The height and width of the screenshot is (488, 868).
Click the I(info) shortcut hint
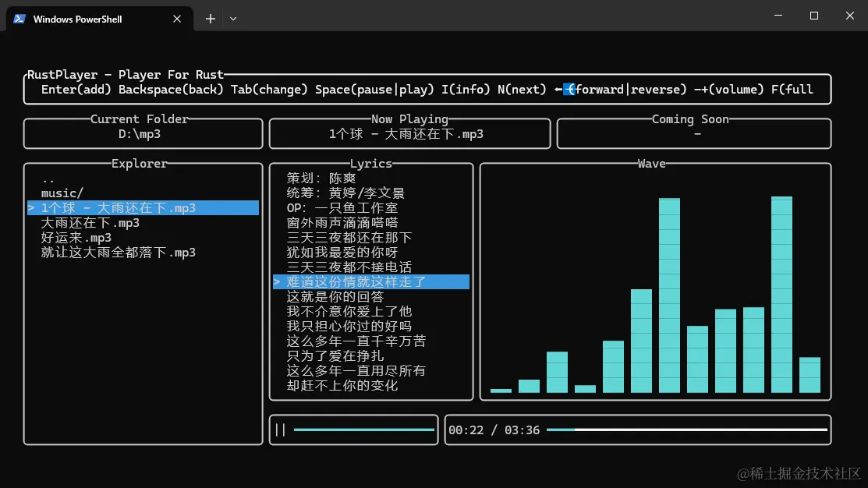tap(466, 90)
